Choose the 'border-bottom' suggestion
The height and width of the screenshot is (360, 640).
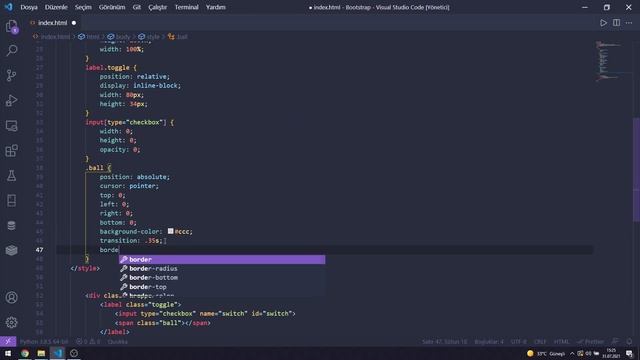[222, 278]
